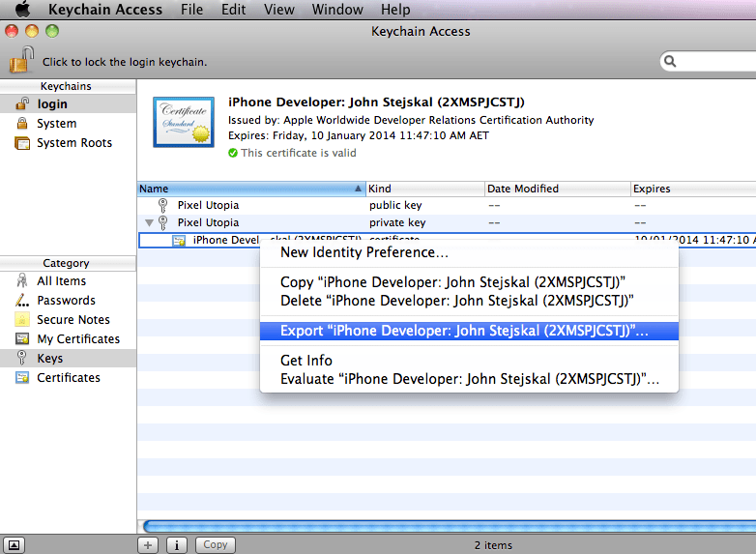Click the Passwords category icon
Image resolution: width=756 pixels, height=554 pixels.
pyautogui.click(x=22, y=300)
